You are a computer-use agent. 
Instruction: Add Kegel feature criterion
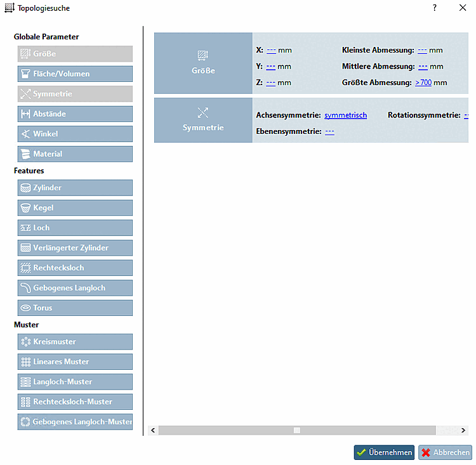[x=75, y=208]
